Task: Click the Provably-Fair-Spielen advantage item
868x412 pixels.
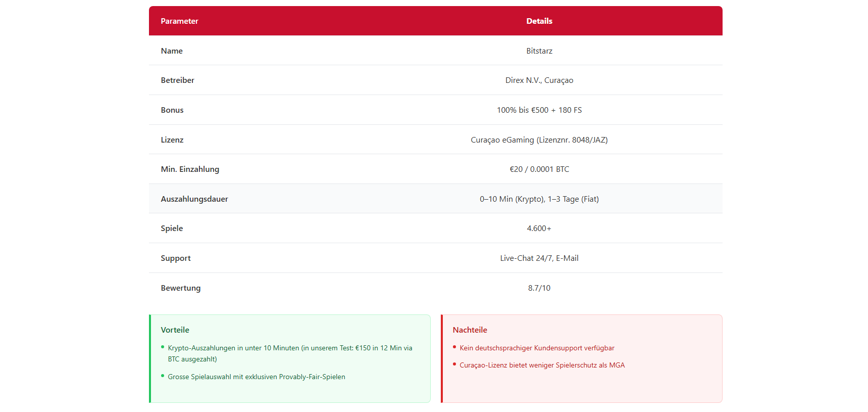Action: (x=257, y=377)
